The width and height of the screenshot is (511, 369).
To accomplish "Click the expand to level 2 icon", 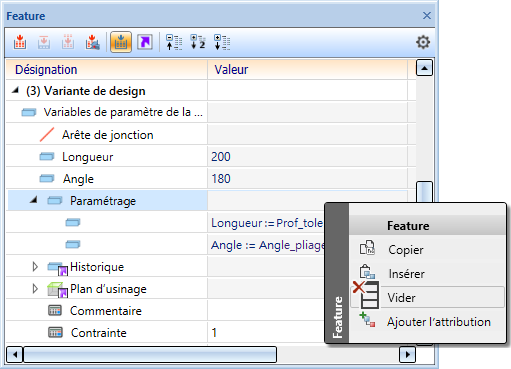I will click(198, 42).
